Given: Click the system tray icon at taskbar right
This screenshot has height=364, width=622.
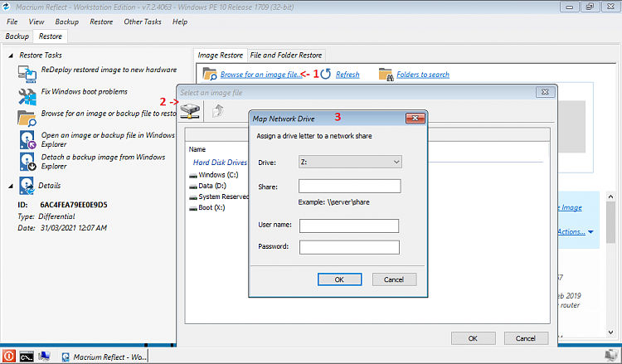Looking at the screenshot, I should point(612,356).
